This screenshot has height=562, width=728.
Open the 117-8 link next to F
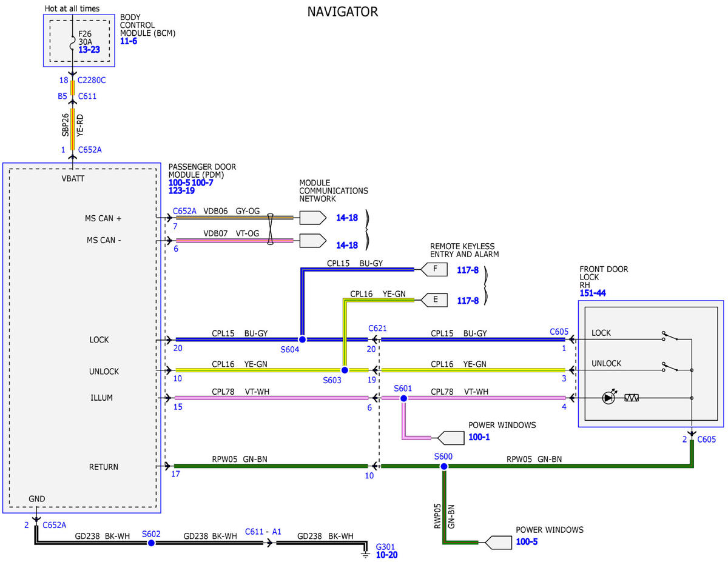(468, 270)
